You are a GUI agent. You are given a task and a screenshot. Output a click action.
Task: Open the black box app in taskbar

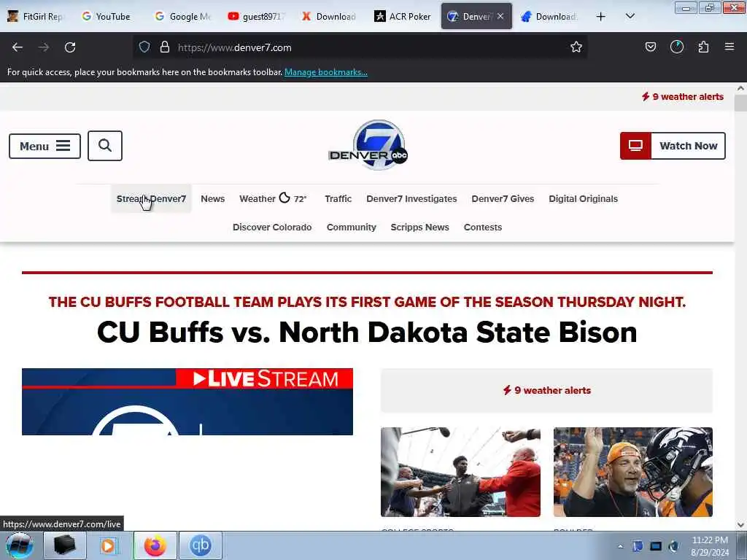[64, 545]
